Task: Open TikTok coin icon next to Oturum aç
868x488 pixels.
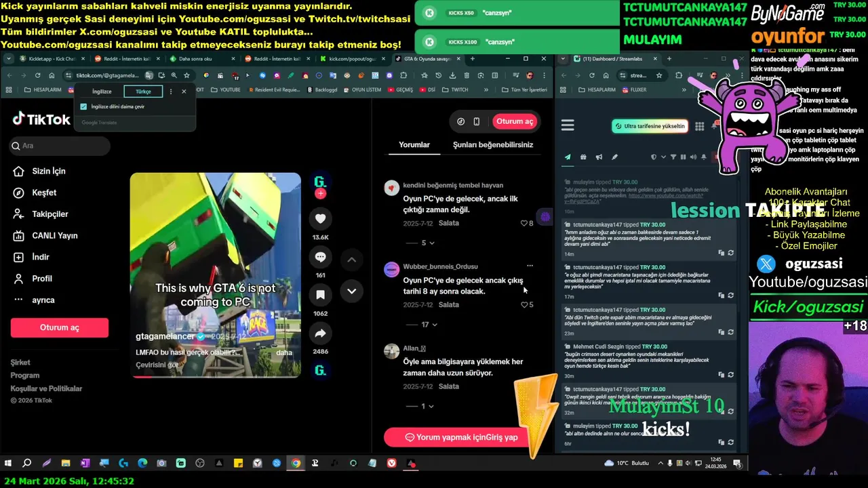Action: click(x=461, y=121)
